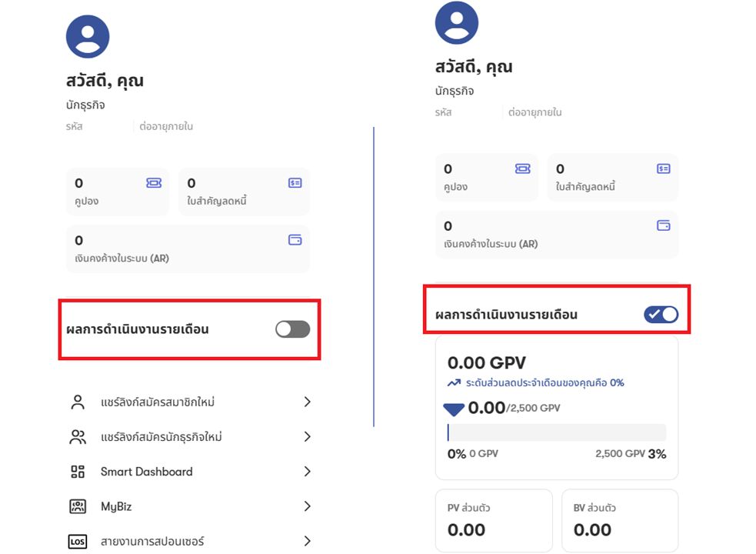Click AR wallet icon in left panel
The height and width of the screenshot is (554, 756).
coord(295,240)
